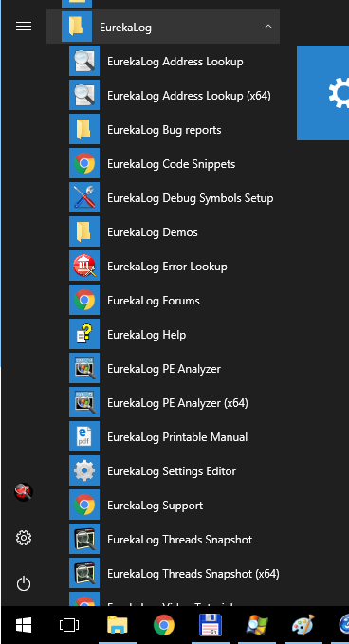Viewport: 349px width, 644px height.
Task: Click the EurekaLog Bug reports folder icon
Action: pos(84,129)
